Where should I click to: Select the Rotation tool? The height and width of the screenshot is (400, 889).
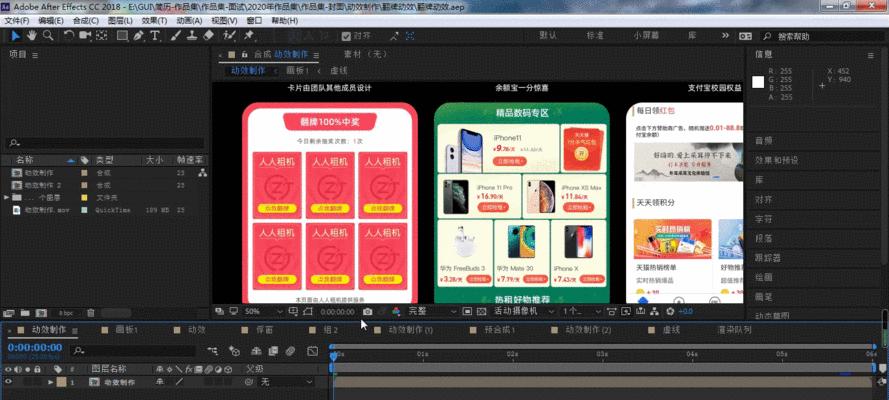point(69,36)
